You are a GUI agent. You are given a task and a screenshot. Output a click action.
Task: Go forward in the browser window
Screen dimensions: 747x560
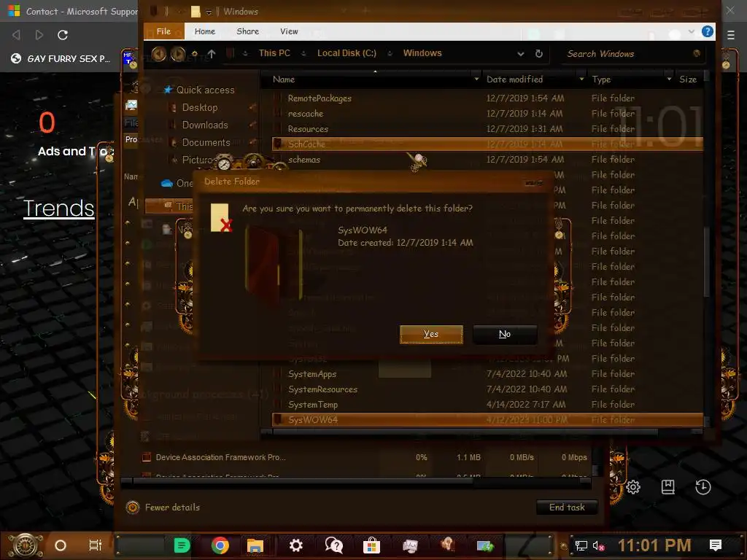[x=39, y=35]
